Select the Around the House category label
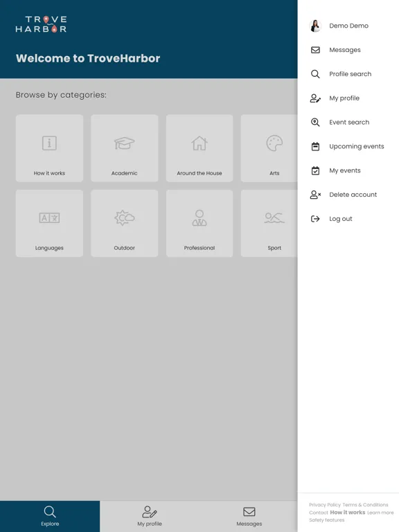The height and width of the screenshot is (532, 399). 199,173
